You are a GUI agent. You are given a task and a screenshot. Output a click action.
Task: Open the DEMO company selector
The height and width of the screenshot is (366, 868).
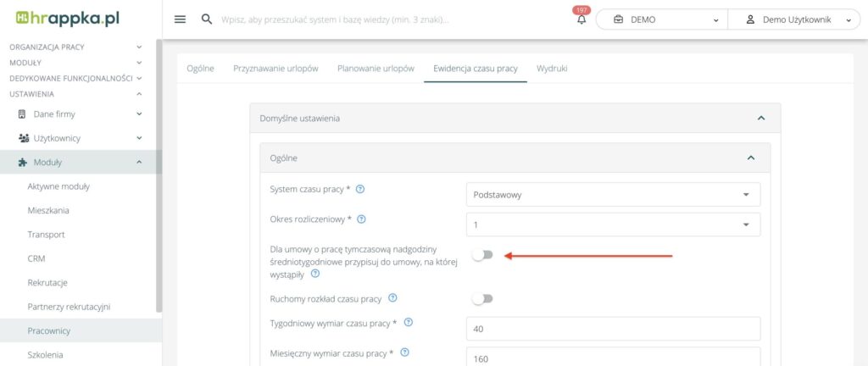pos(662,19)
